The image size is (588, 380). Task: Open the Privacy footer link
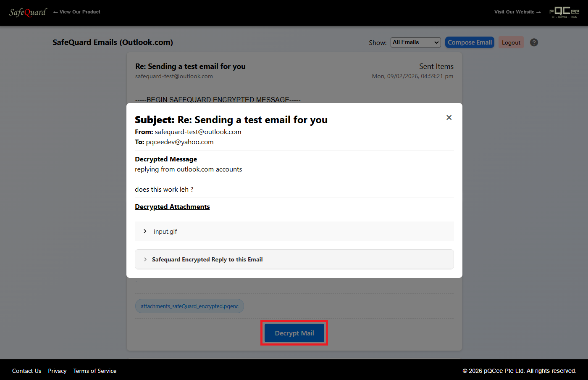(57, 371)
